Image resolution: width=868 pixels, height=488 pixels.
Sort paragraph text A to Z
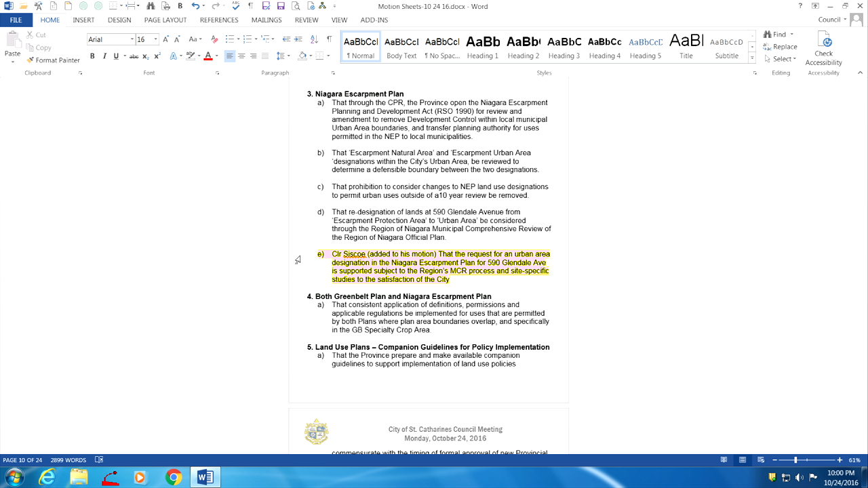pos(315,39)
